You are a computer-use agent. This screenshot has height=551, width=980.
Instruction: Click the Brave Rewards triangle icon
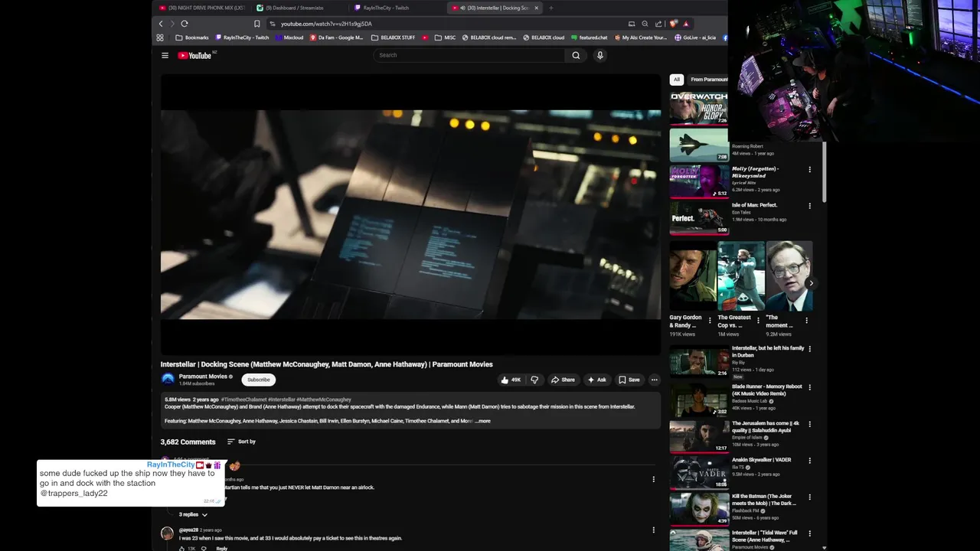[686, 24]
